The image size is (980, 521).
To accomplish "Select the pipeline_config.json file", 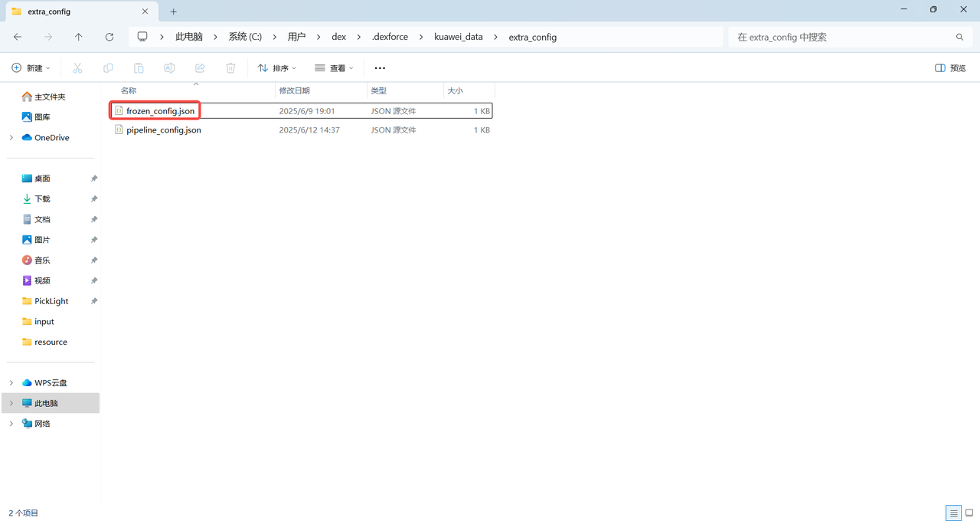I will point(164,130).
